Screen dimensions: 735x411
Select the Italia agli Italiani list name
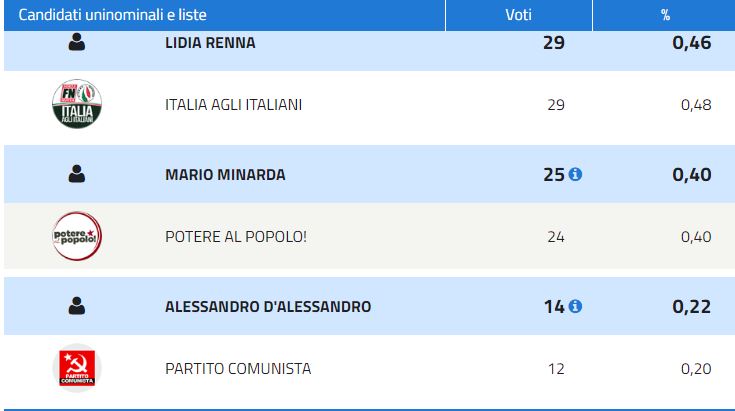pyautogui.click(x=233, y=105)
